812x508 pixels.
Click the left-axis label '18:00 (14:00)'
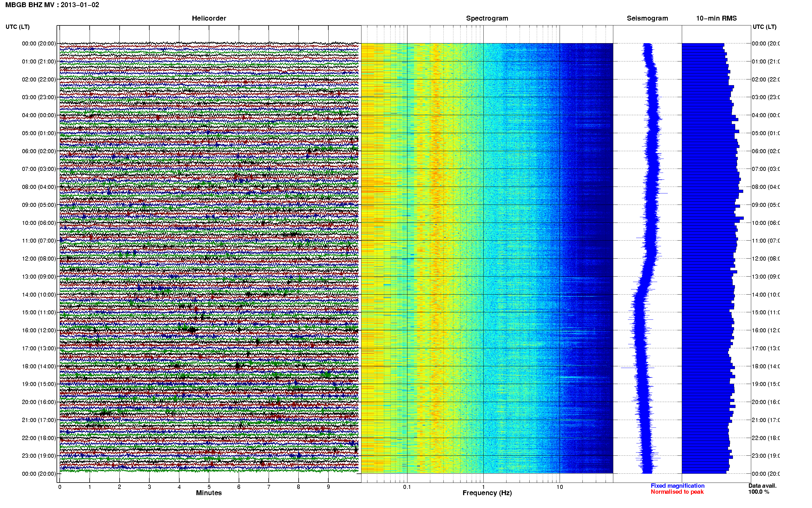click(39, 366)
